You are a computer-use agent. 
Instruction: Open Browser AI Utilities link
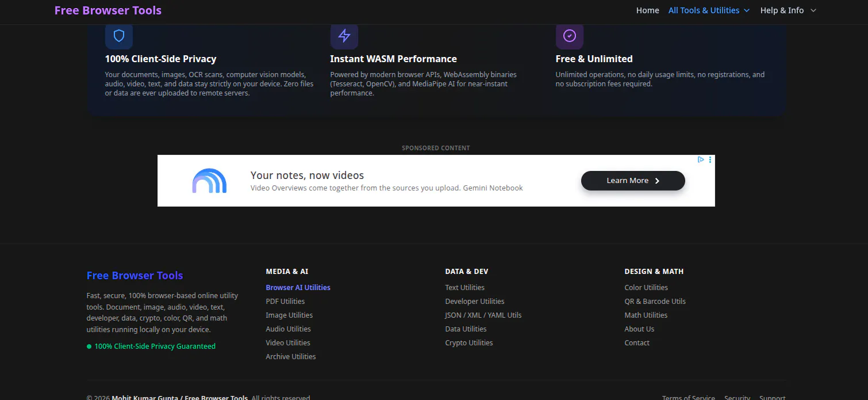pos(298,288)
